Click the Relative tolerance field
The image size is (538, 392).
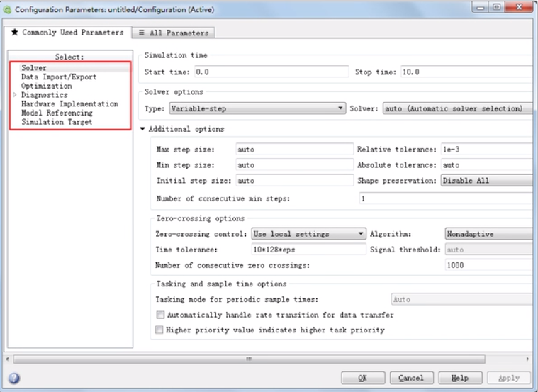[x=487, y=150]
